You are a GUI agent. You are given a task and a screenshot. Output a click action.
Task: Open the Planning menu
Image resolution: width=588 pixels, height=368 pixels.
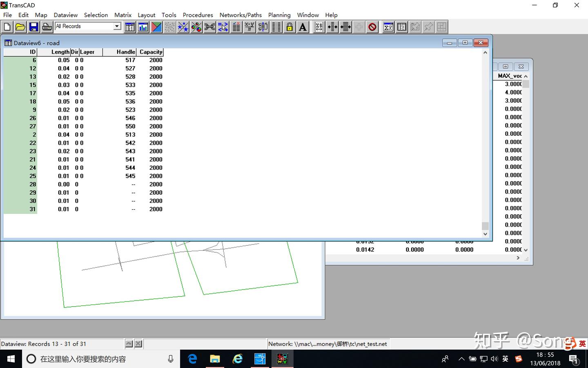click(x=279, y=15)
